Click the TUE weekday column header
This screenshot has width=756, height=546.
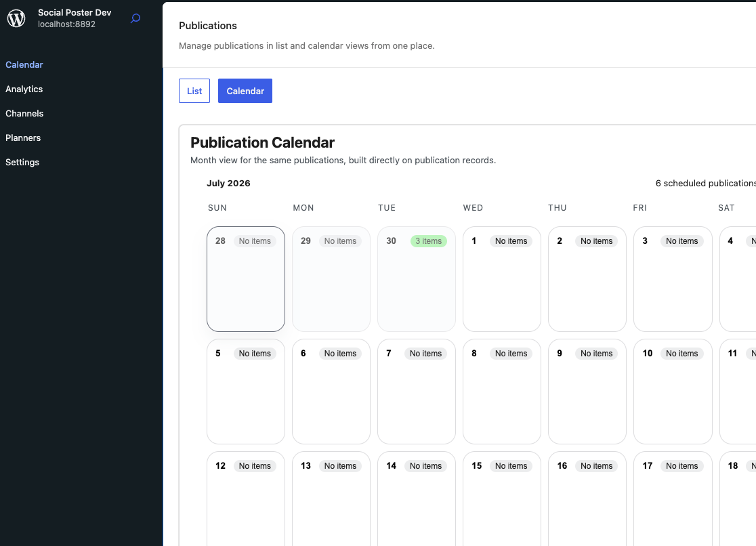(387, 208)
